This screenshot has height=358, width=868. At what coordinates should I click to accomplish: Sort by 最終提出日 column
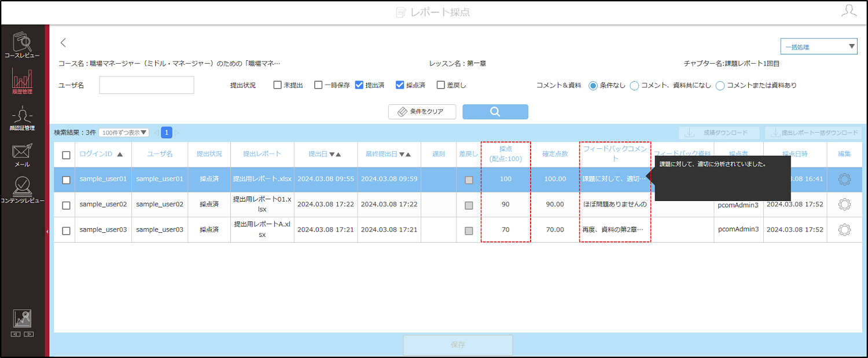click(x=389, y=154)
